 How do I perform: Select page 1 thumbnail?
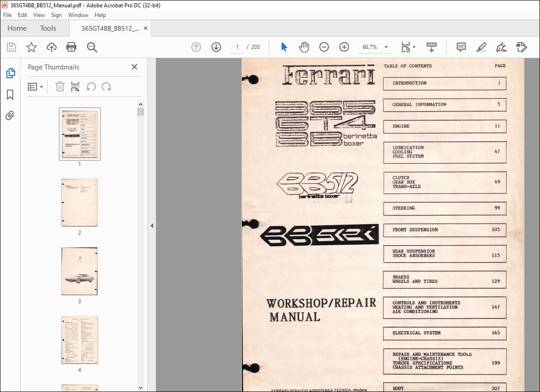(80, 134)
